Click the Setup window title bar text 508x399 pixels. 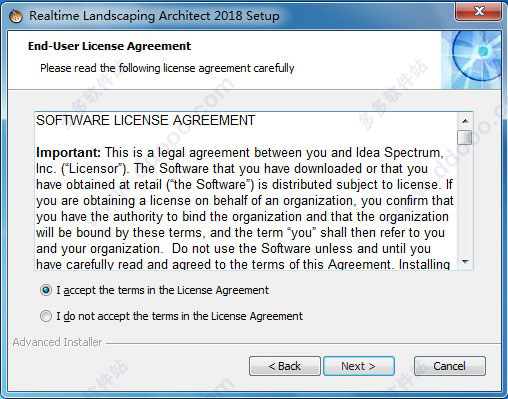pos(154,16)
